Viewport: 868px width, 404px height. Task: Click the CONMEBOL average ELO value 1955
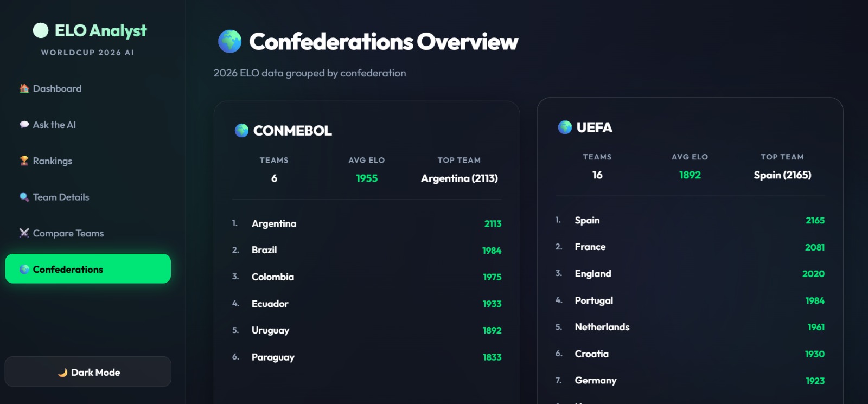[367, 178]
